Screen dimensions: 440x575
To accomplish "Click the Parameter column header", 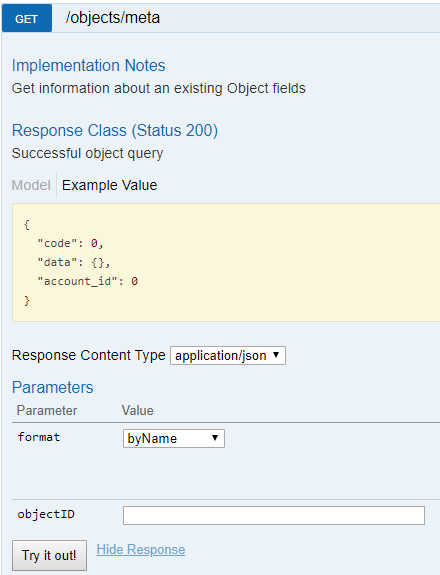I will 47,410.
